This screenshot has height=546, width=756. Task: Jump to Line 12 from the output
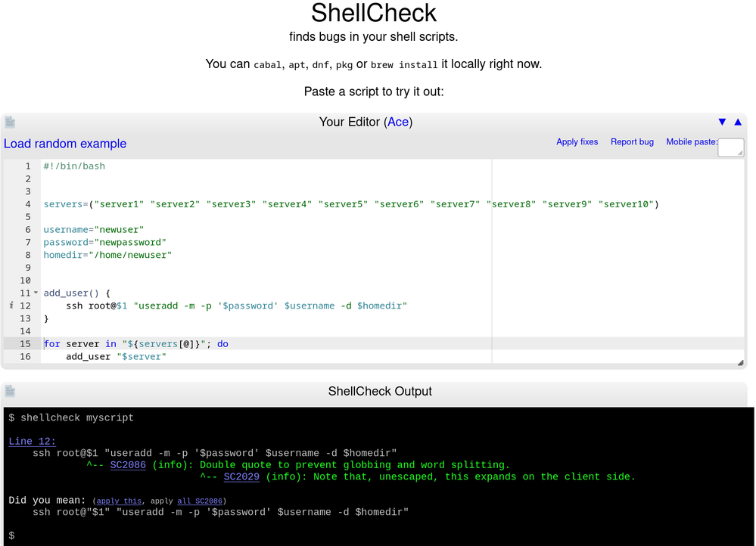pyautogui.click(x=32, y=442)
